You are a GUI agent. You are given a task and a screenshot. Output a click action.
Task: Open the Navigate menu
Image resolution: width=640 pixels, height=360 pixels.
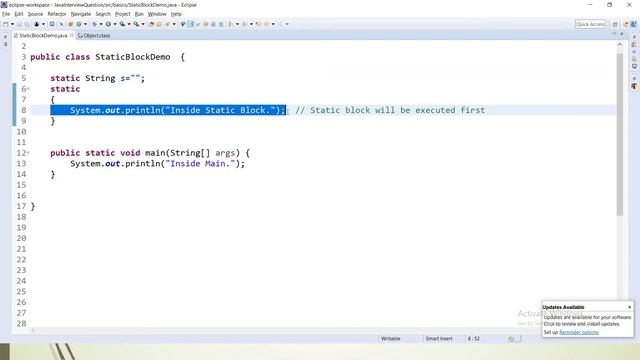[81, 14]
